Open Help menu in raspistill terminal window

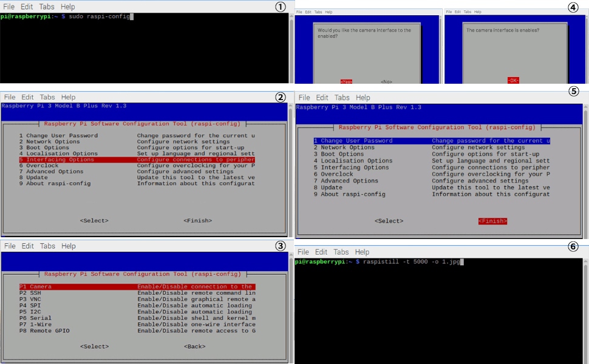tap(362, 252)
